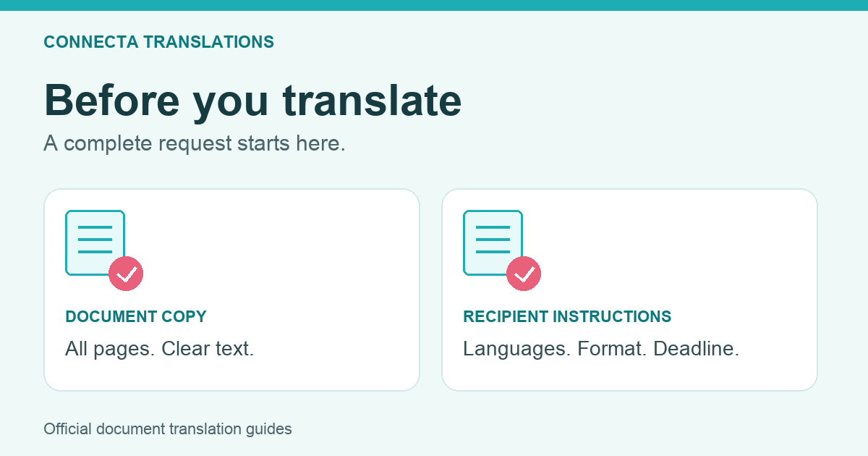This screenshot has height=456, width=868.
Task: Click the 'Before you translate' headline
Action: pos(252,100)
